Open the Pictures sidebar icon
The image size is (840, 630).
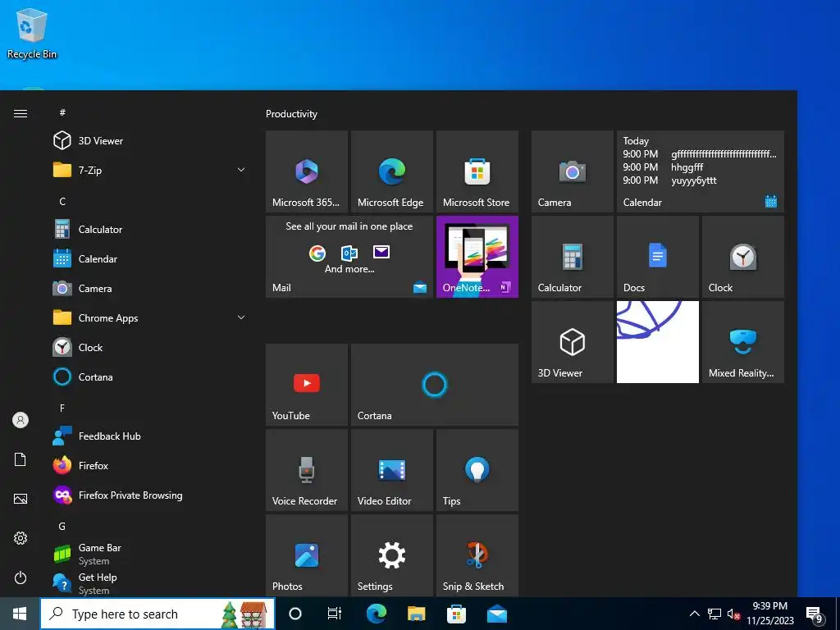pos(21,499)
